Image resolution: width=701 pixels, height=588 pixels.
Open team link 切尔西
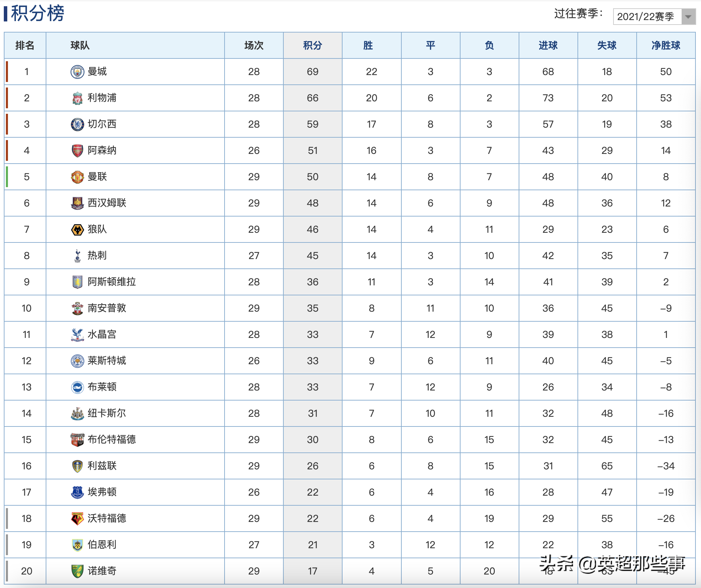pyautogui.click(x=102, y=124)
